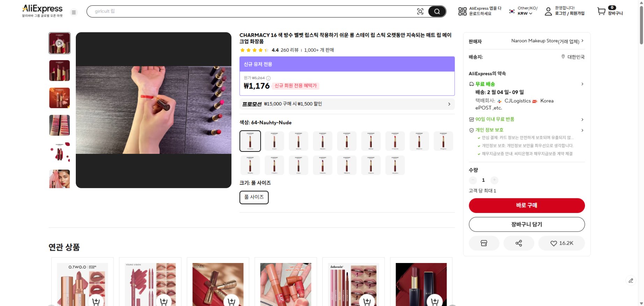Click add-to-cart icon on IMAGIC product
This screenshot has width=644, height=306.
(232, 301)
